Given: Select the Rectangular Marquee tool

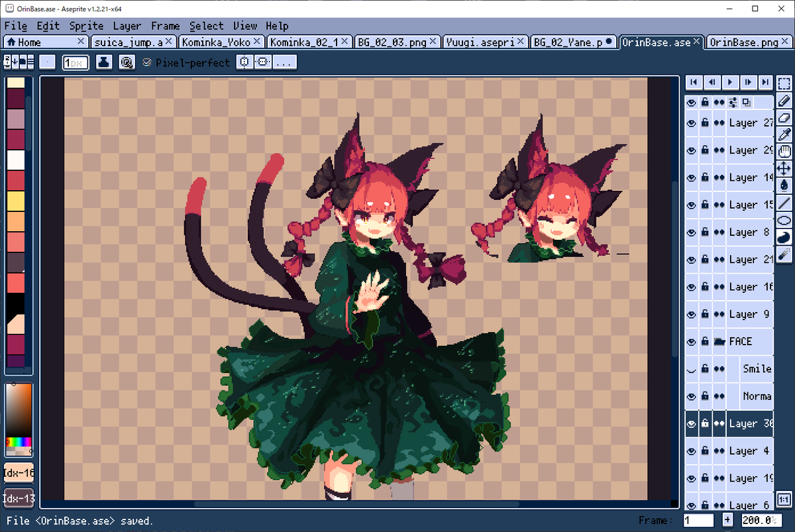Looking at the screenshot, I should [x=784, y=83].
